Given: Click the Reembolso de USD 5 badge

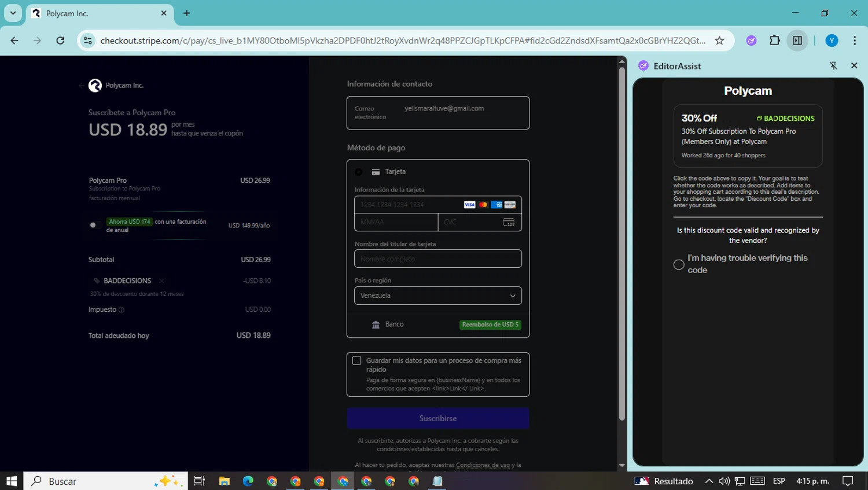Looking at the screenshot, I should 490,325.
